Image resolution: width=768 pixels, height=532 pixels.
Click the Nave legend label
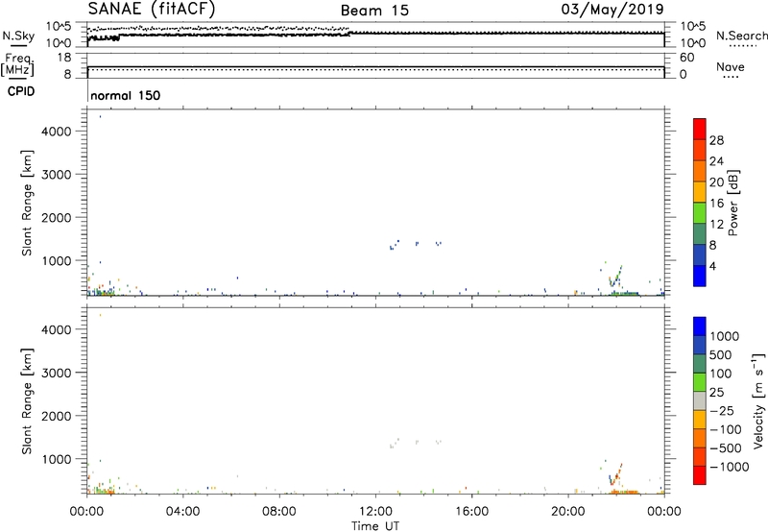pos(731,67)
